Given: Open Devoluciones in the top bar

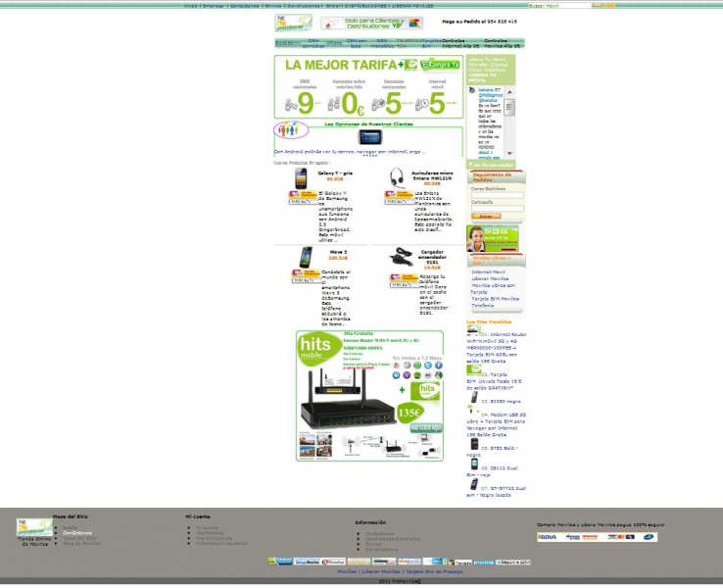Looking at the screenshot, I should 304,6.
